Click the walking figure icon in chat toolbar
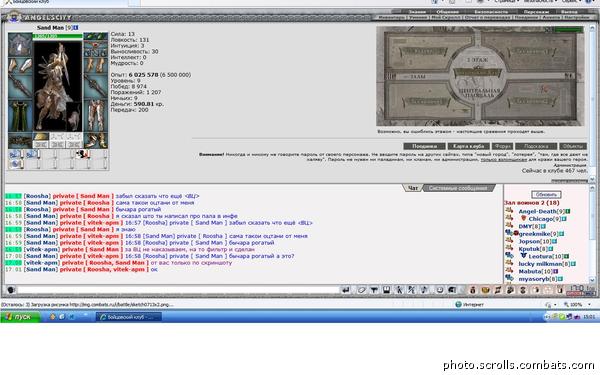This screenshot has height=375, width=600. [399, 290]
